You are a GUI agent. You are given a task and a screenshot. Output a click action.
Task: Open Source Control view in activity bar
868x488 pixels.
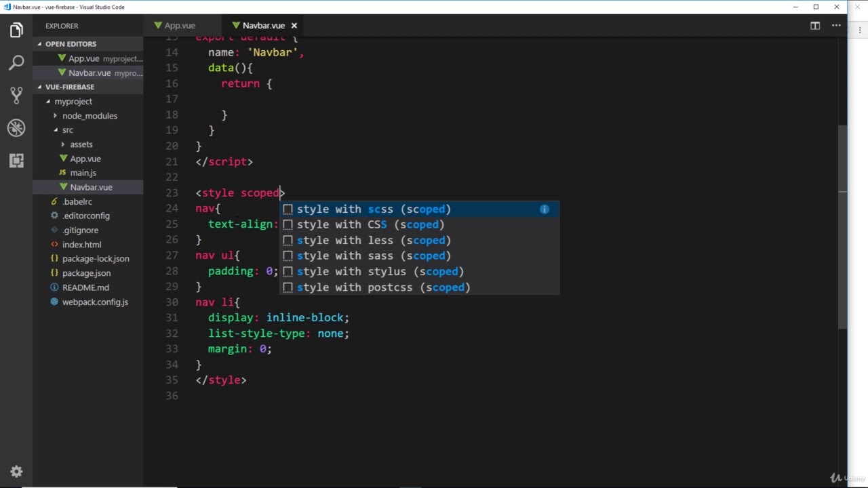point(16,96)
